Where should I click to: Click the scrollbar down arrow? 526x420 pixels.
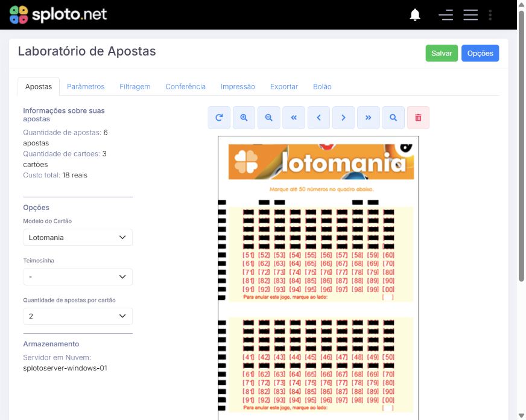(521, 416)
